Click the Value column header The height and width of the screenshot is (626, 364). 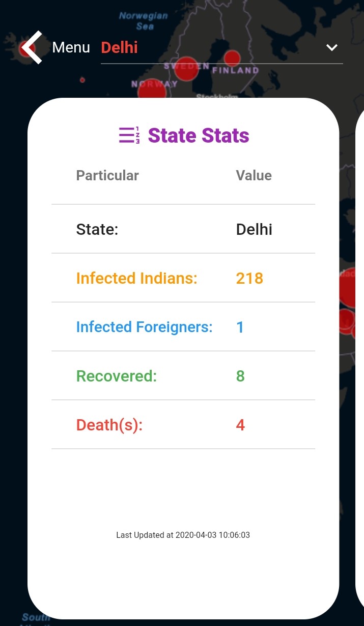(254, 176)
